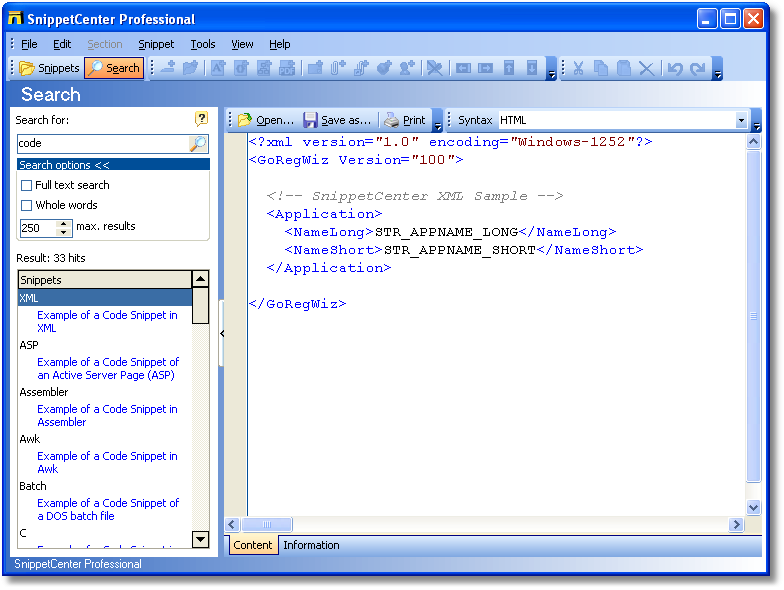The width and height of the screenshot is (784, 590).
Task: Open the Code Snippet in Awk result
Action: click(107, 462)
